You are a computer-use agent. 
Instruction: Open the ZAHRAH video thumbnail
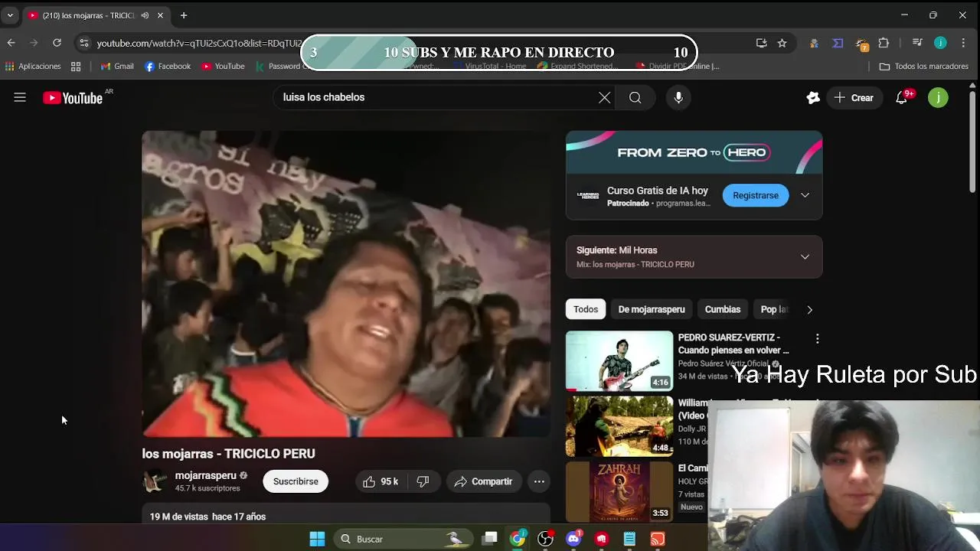619,491
